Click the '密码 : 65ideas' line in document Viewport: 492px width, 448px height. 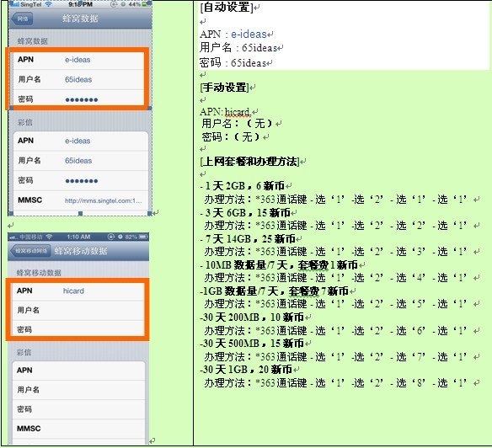(233, 63)
